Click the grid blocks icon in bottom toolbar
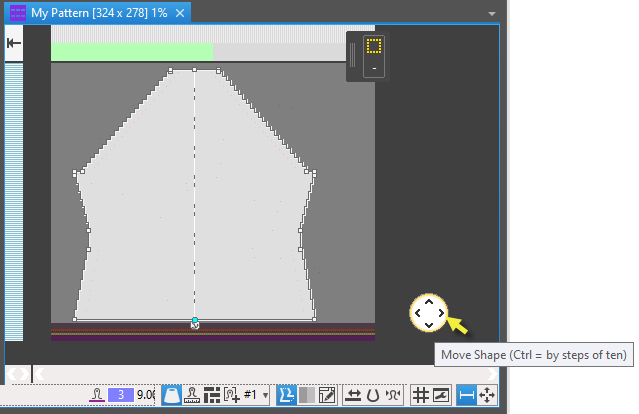The height and width of the screenshot is (414, 639). [211, 395]
